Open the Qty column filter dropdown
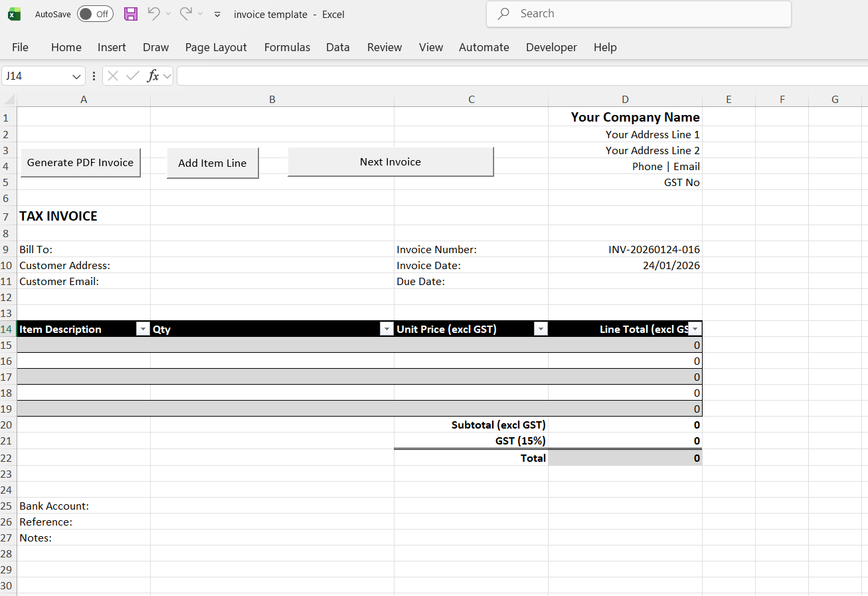Image resolution: width=868 pixels, height=596 pixels. [x=387, y=329]
